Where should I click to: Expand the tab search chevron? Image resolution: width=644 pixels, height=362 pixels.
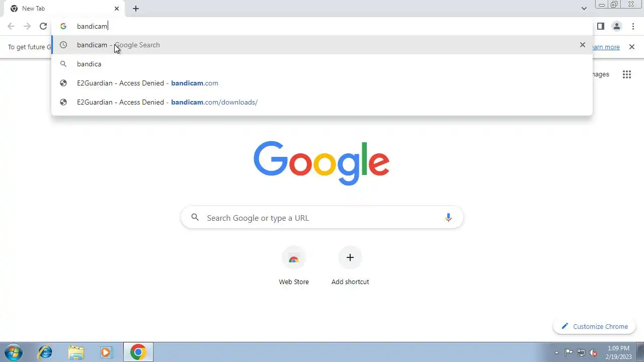click(x=584, y=9)
